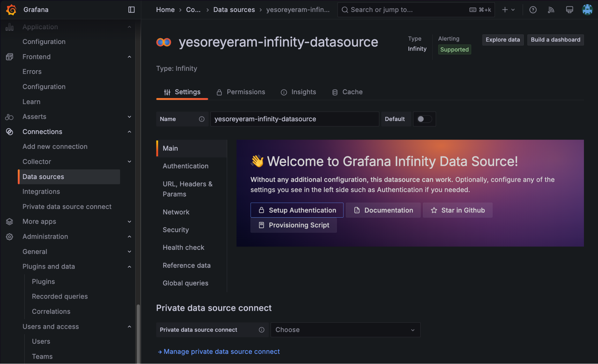Screen dimensions: 598x364
Task: Click the plus icon to create new
Action: click(505, 10)
